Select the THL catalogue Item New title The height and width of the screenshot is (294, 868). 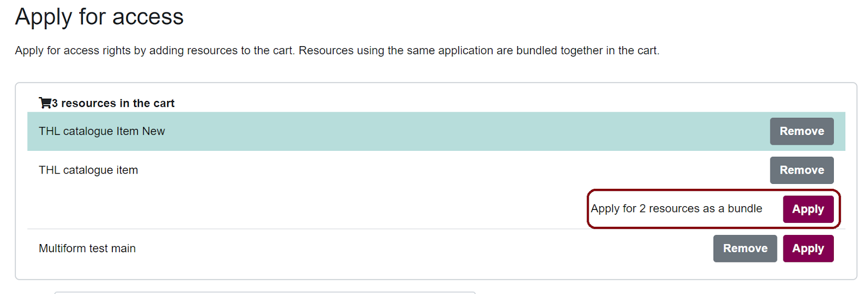[x=101, y=131]
